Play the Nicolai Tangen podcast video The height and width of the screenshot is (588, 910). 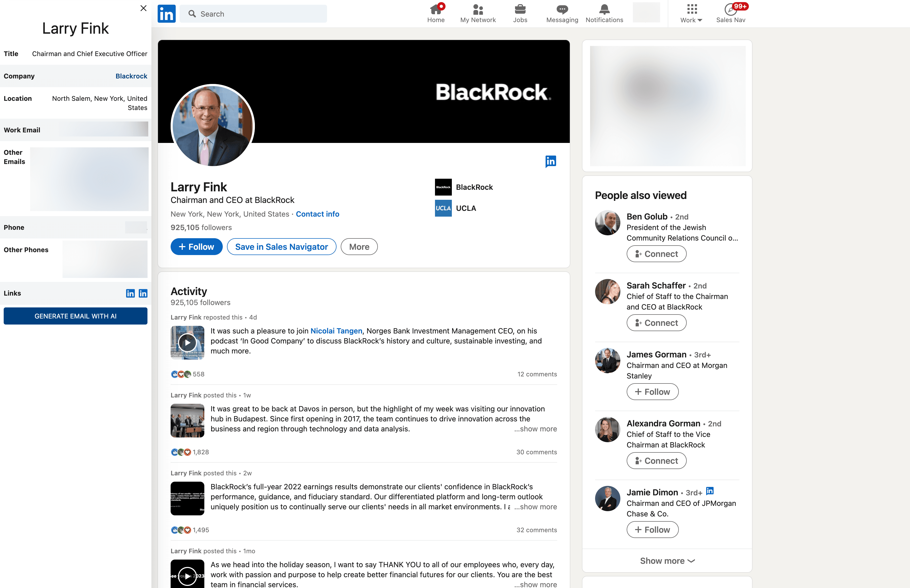[187, 342]
